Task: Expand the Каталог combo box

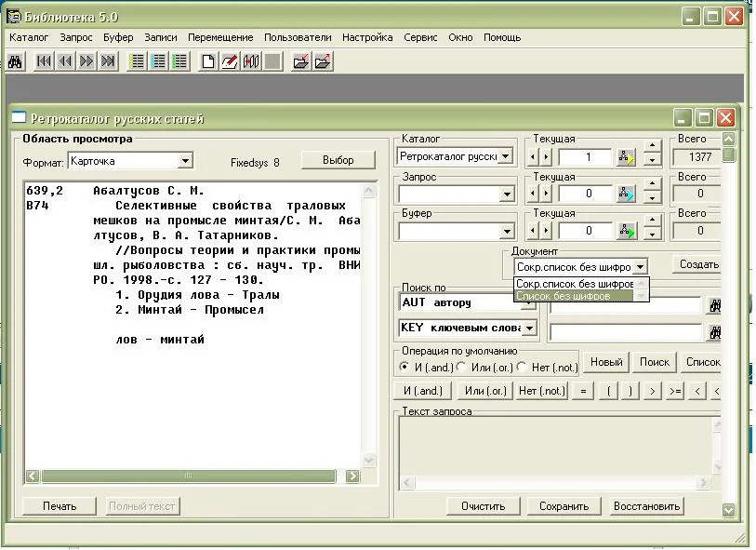Action: [x=506, y=156]
